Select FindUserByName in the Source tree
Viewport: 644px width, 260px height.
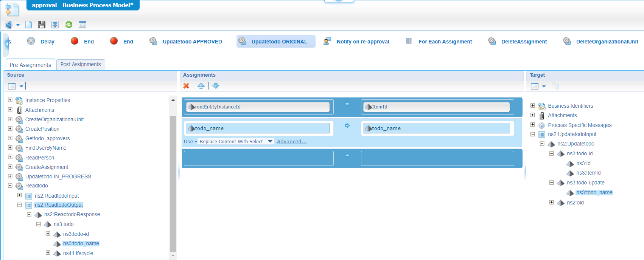[46, 148]
